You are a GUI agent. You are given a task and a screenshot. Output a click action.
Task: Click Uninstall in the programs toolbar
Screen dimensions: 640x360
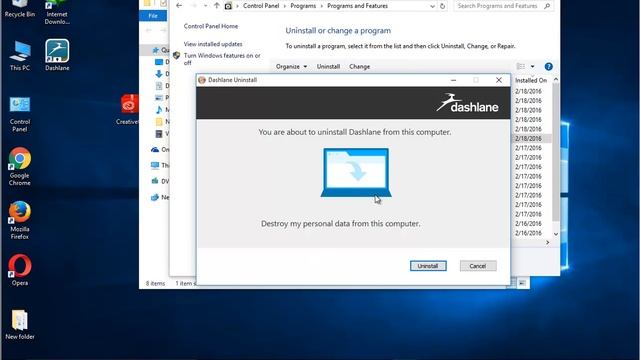[328, 67]
